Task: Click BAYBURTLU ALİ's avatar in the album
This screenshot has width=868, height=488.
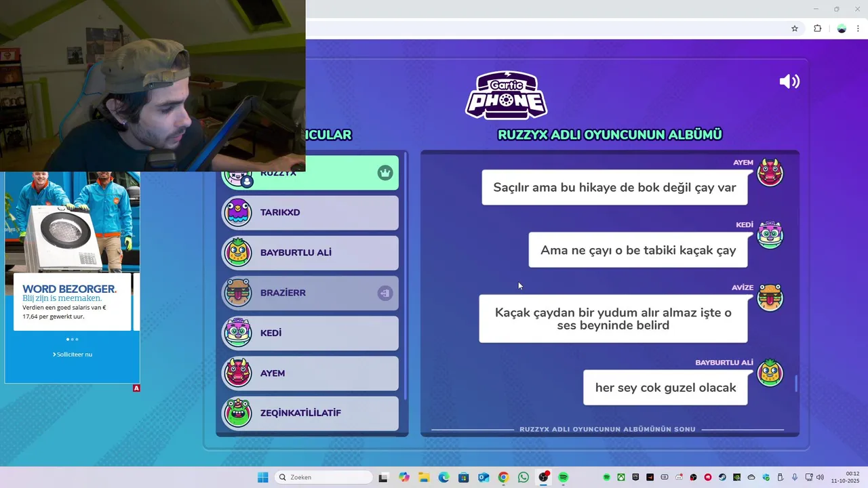Action: pyautogui.click(x=770, y=372)
